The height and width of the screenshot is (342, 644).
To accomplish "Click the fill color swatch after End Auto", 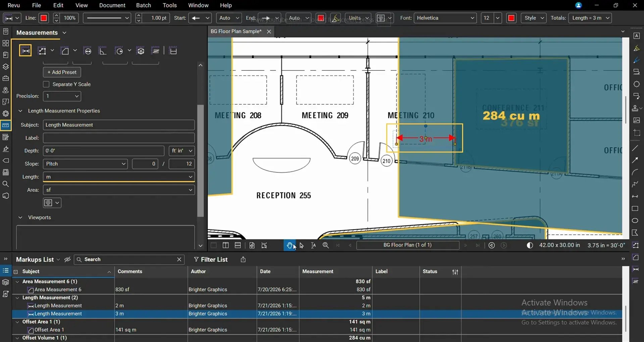I will pyautogui.click(x=321, y=18).
